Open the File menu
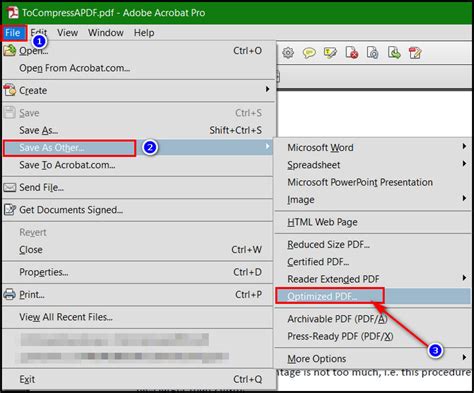Image resolution: width=474 pixels, height=393 pixels. [13, 33]
